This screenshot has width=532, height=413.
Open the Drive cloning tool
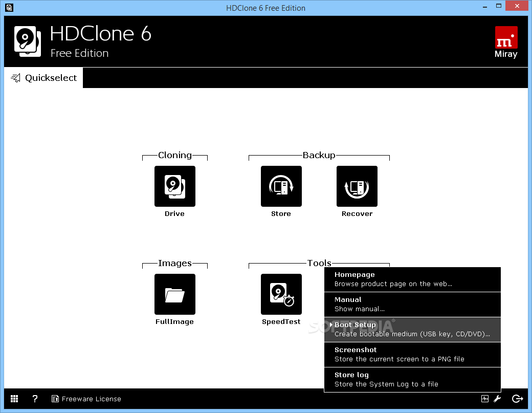click(x=175, y=186)
